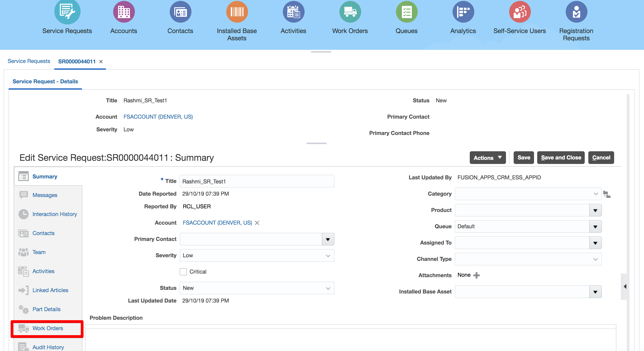This screenshot has height=351, width=644.
Task: Switch to the Service Requests tab
Action: (x=29, y=61)
